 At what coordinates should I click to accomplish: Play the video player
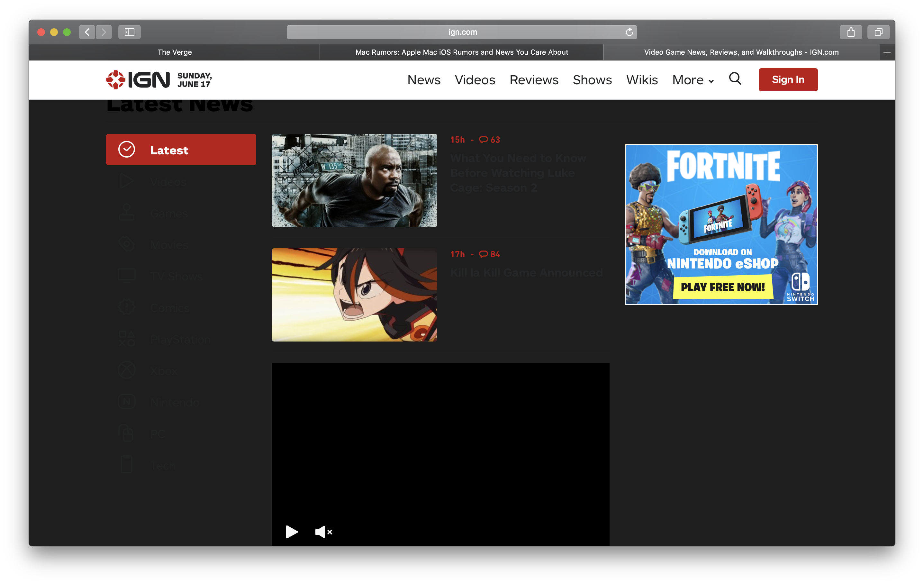coord(292,532)
